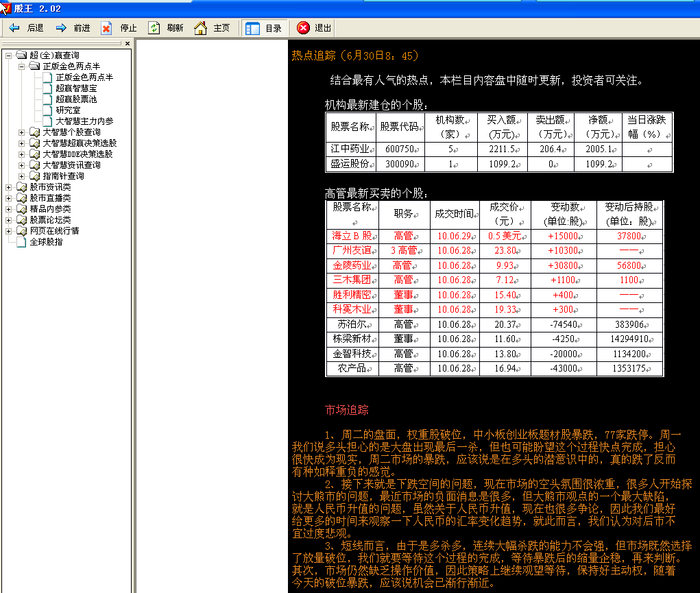
Task: Toggle the directory panel icon 目录
Action: (x=252, y=28)
